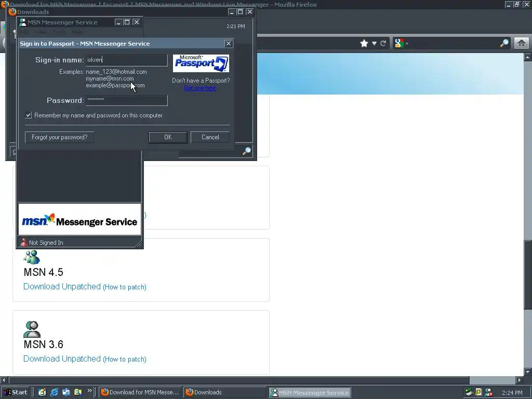Viewport: 532px width, 399px height.
Task: Switch to Download for MSN Messenger taskbar button
Action: (140, 392)
